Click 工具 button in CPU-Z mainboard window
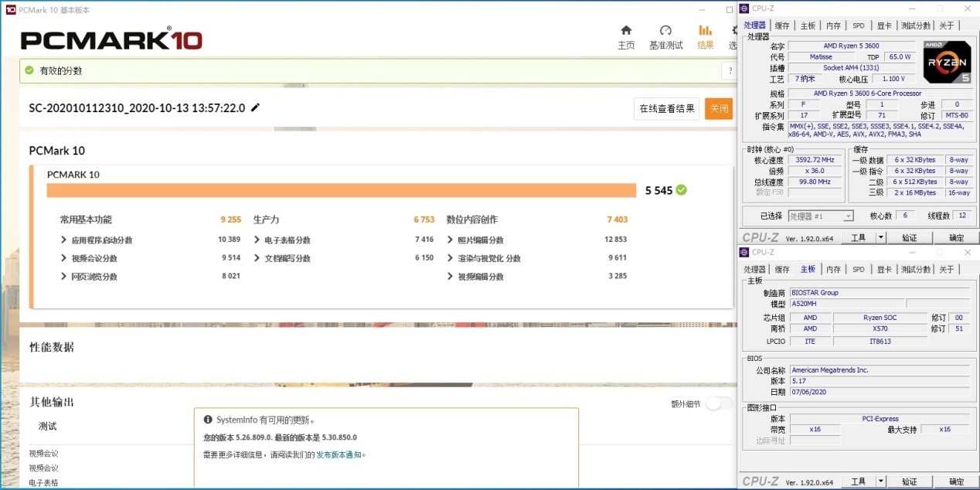 [x=858, y=481]
